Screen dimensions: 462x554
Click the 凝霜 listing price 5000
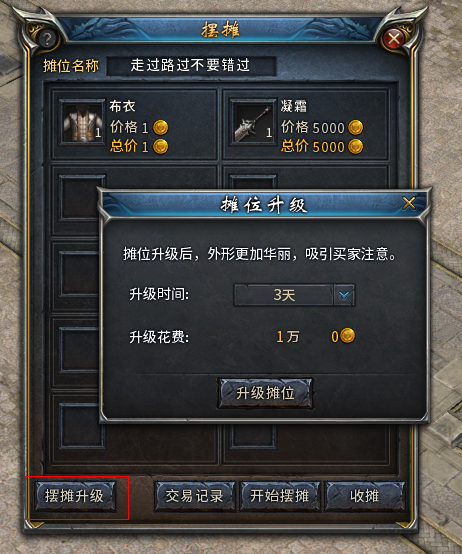(328, 128)
